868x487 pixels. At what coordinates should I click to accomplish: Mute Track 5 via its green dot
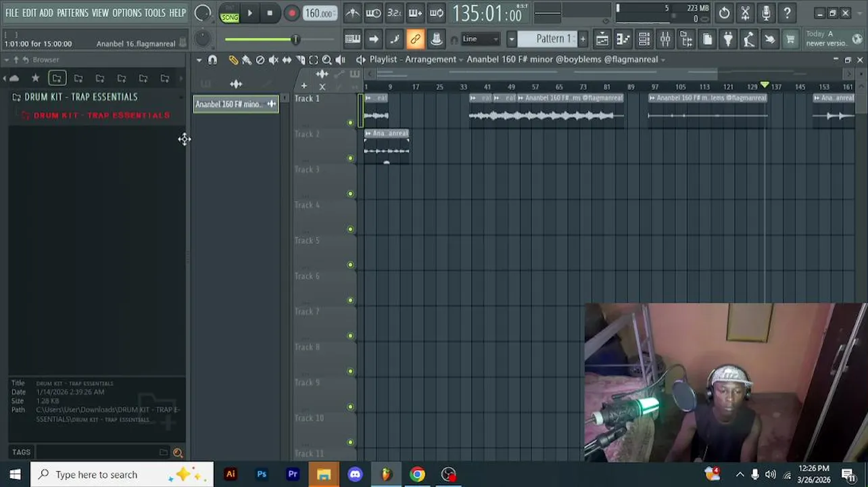[x=350, y=264]
